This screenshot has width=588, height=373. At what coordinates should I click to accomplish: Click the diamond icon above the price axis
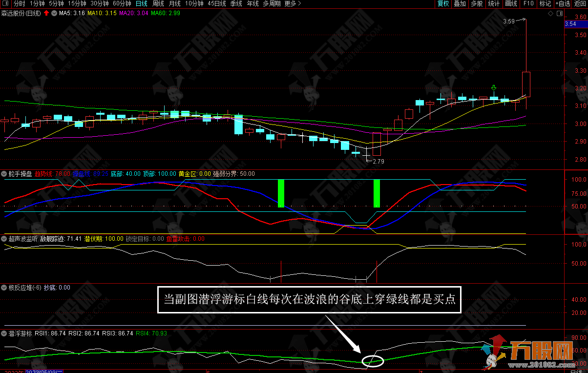550,13
